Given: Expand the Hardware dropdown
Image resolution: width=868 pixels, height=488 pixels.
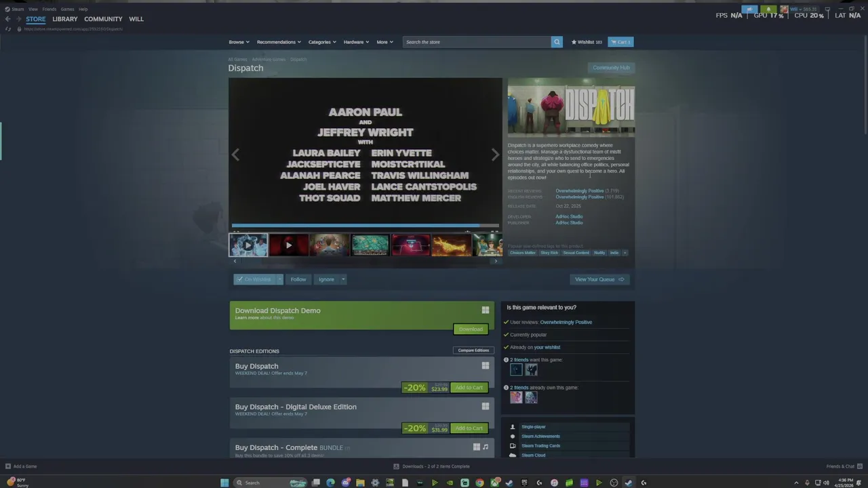Looking at the screenshot, I should (356, 42).
